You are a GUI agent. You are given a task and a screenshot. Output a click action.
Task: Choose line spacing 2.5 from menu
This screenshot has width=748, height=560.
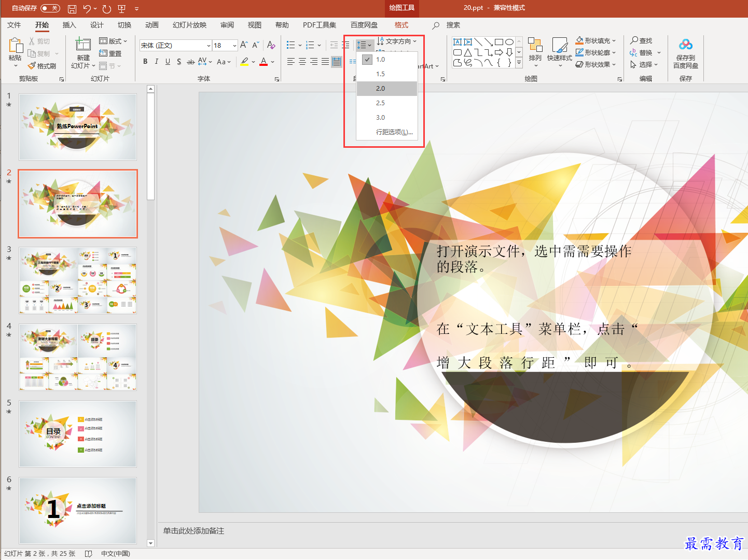tap(387, 103)
